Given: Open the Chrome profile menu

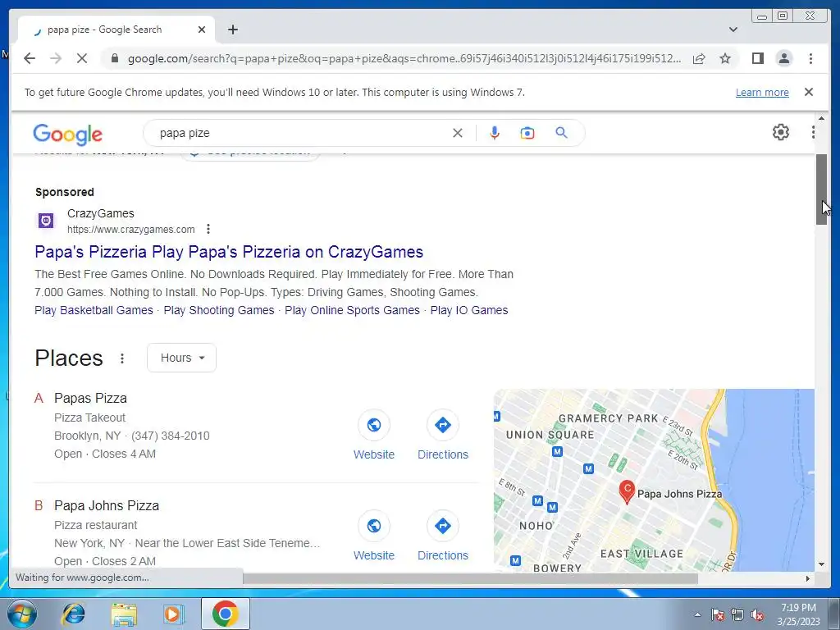Looking at the screenshot, I should [x=783, y=58].
